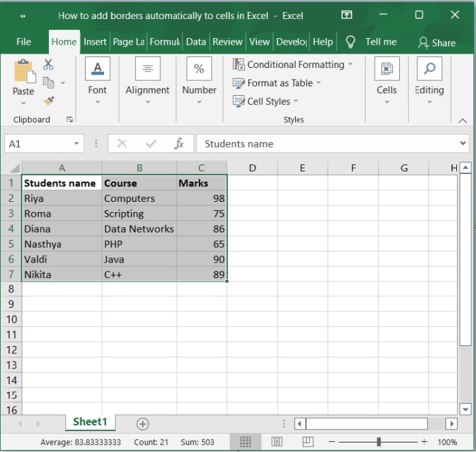Expand the Cell Styles dropdown
476x452 pixels.
click(x=296, y=101)
